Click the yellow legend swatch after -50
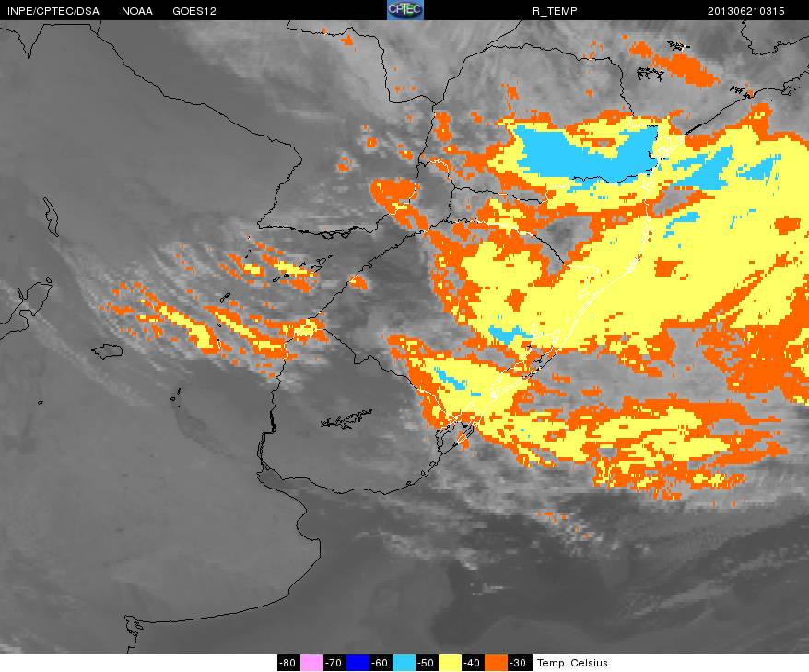This screenshot has width=809, height=672. coord(450,663)
